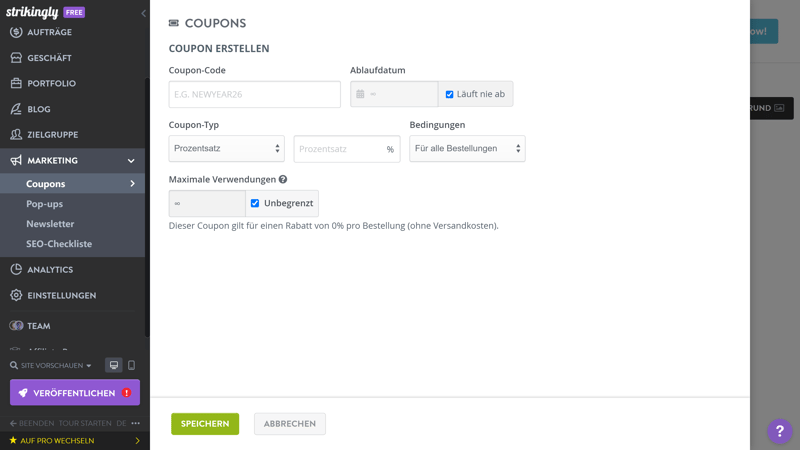Image resolution: width=800 pixels, height=450 pixels.
Task: Open the purple help question mark
Action: click(x=779, y=431)
